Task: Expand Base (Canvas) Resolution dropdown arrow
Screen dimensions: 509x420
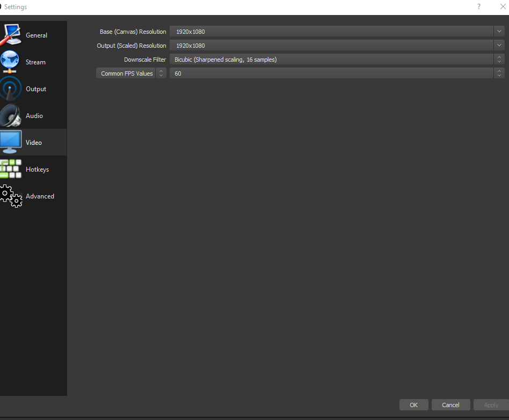Action: [499, 32]
